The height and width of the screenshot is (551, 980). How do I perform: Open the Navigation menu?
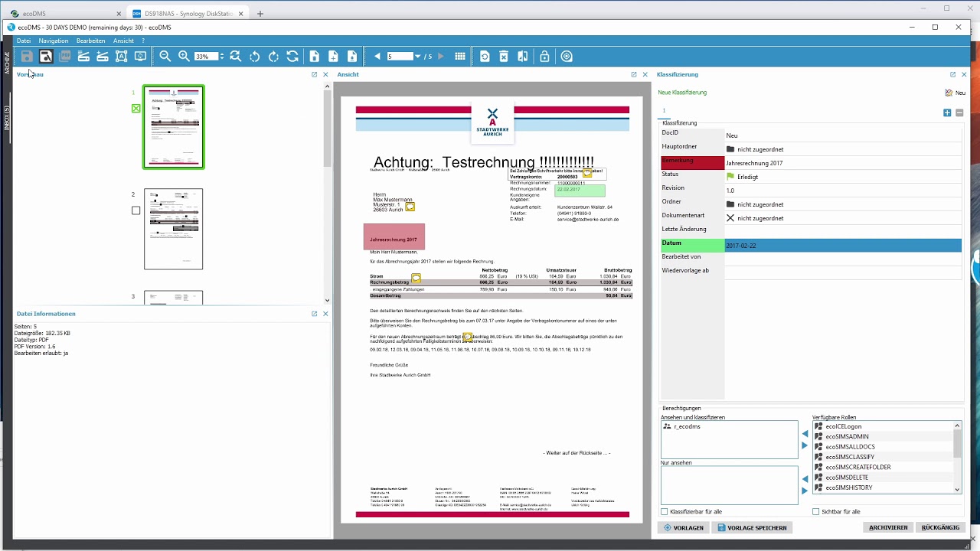click(54, 41)
